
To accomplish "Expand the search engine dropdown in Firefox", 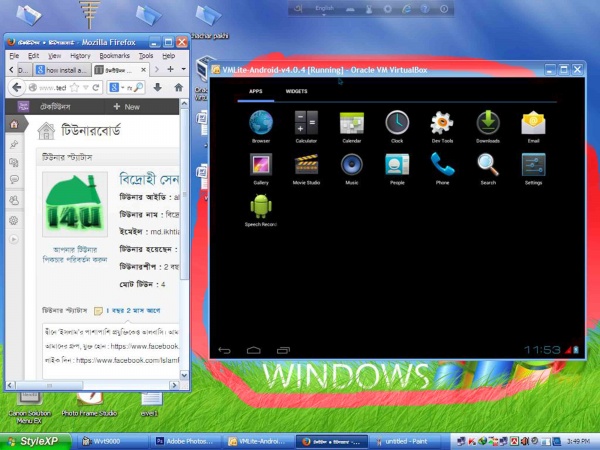I will tap(123, 88).
